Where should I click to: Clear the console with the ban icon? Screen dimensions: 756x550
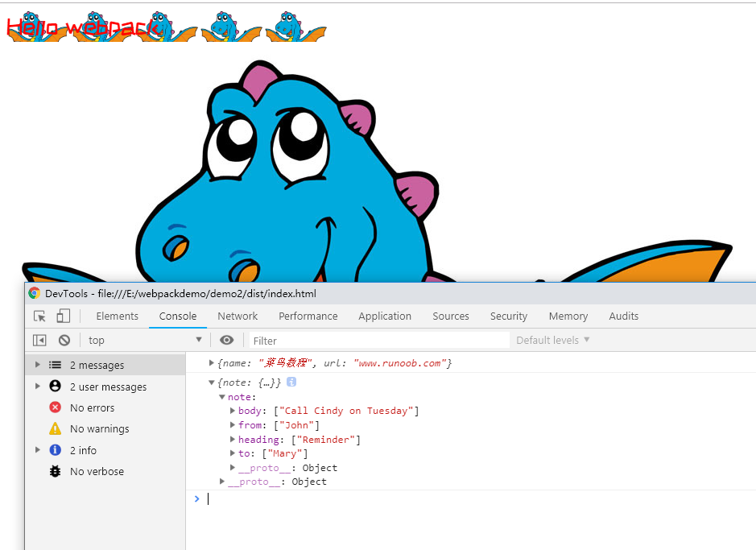click(x=64, y=341)
